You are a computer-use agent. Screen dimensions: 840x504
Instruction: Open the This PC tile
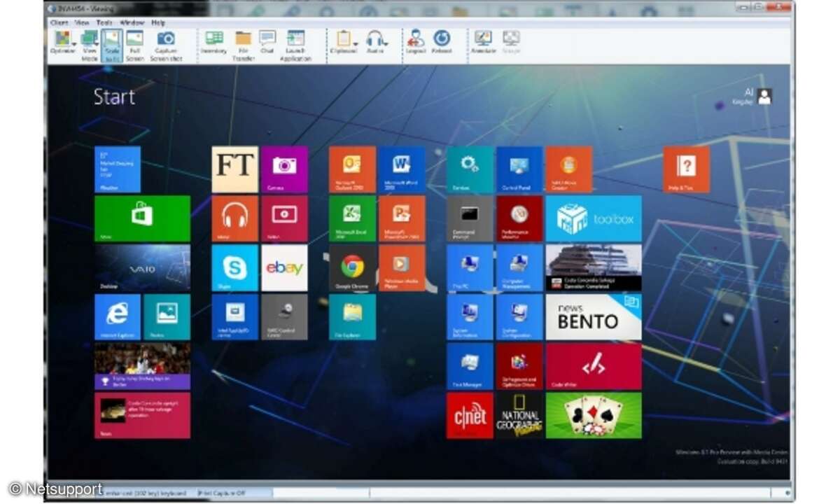tap(470, 268)
